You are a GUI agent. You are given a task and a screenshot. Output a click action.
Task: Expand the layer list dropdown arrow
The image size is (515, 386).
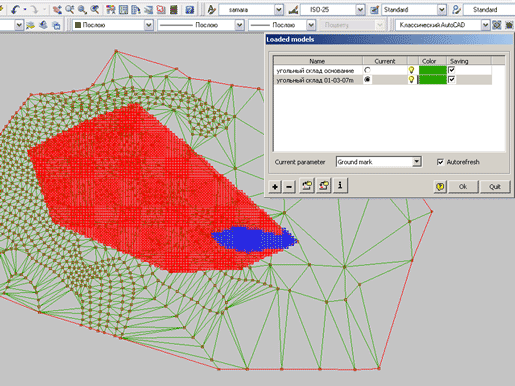click(x=19, y=25)
